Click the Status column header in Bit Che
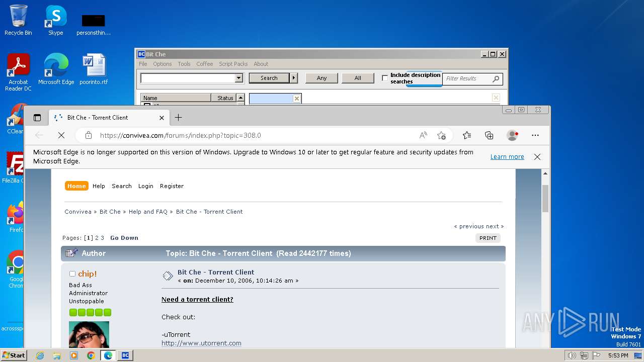 [x=224, y=98]
